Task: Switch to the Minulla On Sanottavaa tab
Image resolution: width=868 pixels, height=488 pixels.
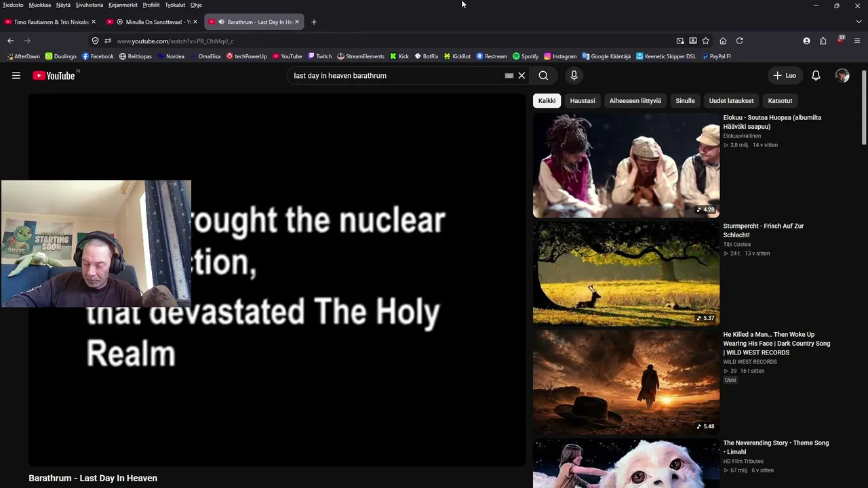Action: point(153,22)
